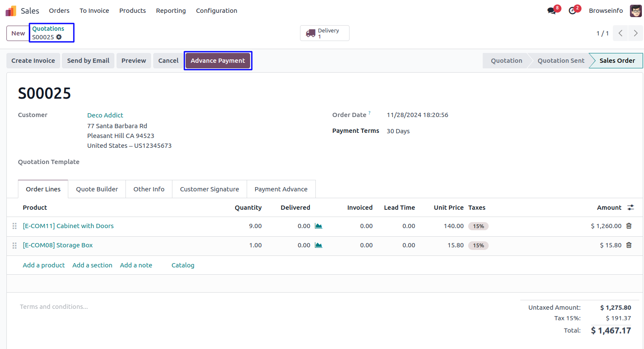Click the Create Invoice button
The width and height of the screenshot is (644, 349).
33,61
